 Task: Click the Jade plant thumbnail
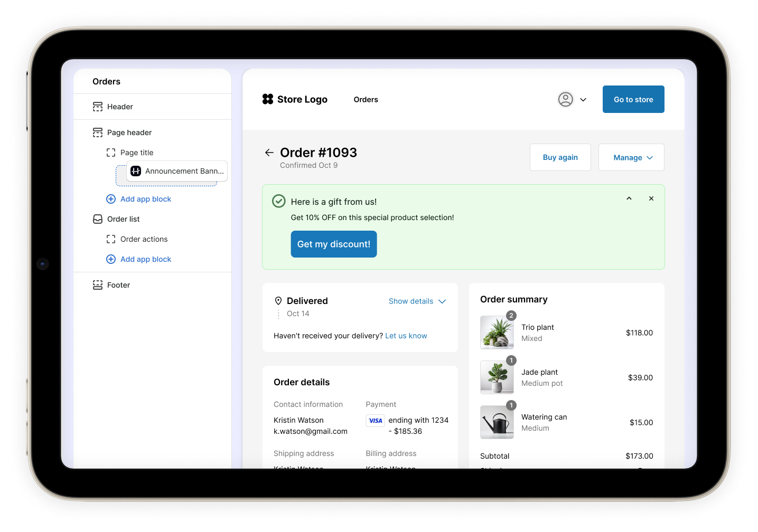(497, 377)
